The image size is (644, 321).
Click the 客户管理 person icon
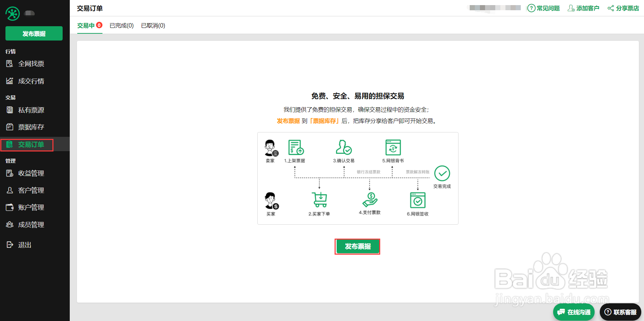pyautogui.click(x=10, y=190)
